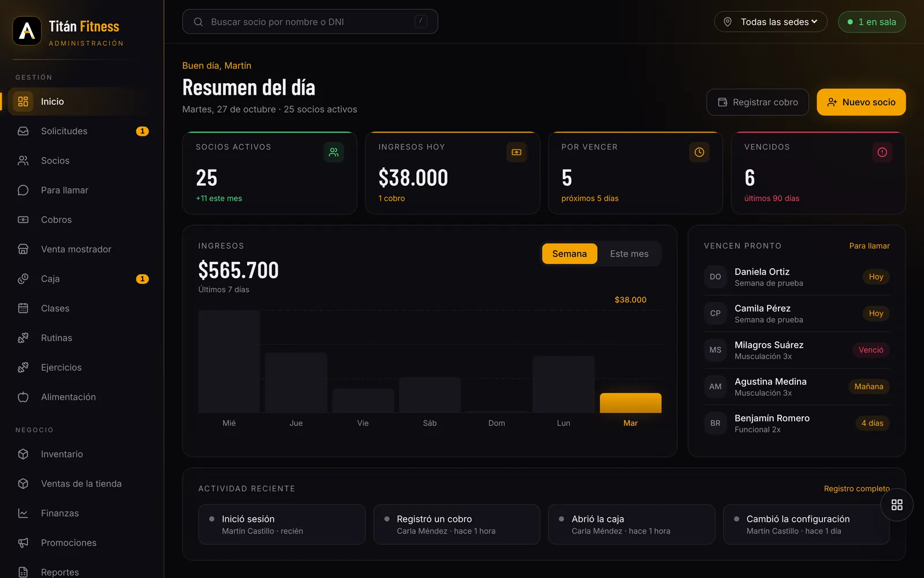Open the Para llamar link
The width and height of the screenshot is (924, 578).
(x=869, y=246)
